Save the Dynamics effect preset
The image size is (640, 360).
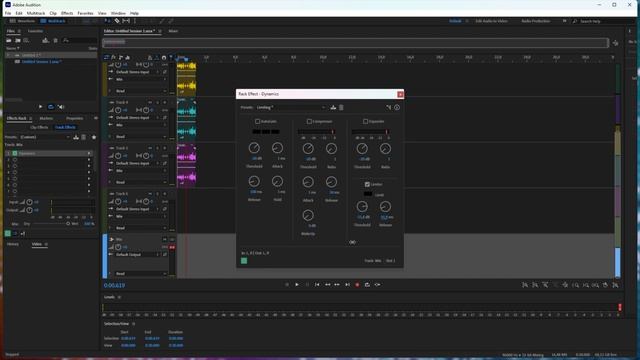click(333, 107)
